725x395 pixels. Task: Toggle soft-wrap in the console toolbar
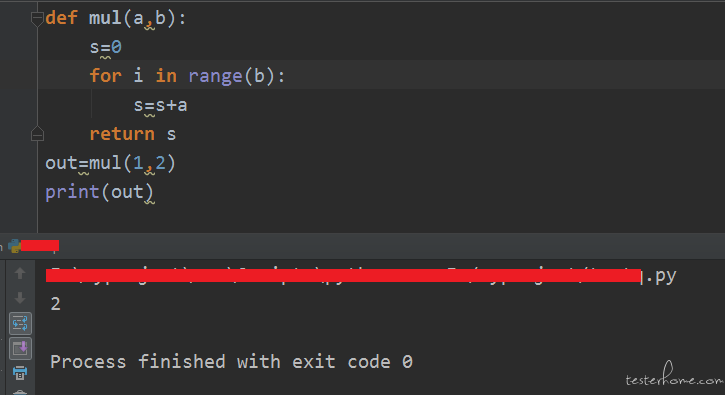pyautogui.click(x=20, y=323)
